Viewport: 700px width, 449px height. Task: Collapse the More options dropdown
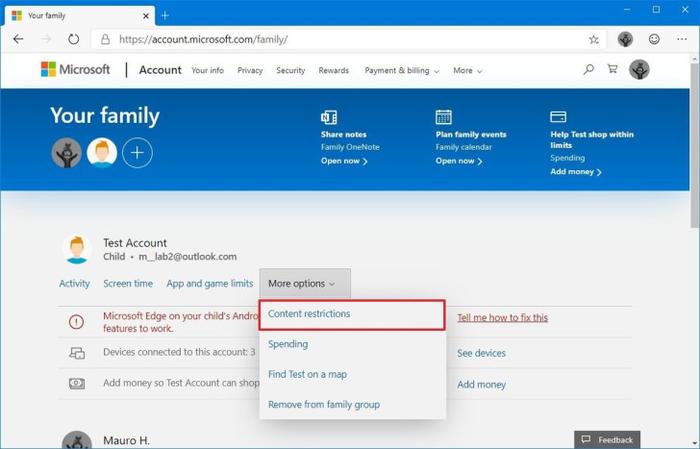tap(305, 283)
